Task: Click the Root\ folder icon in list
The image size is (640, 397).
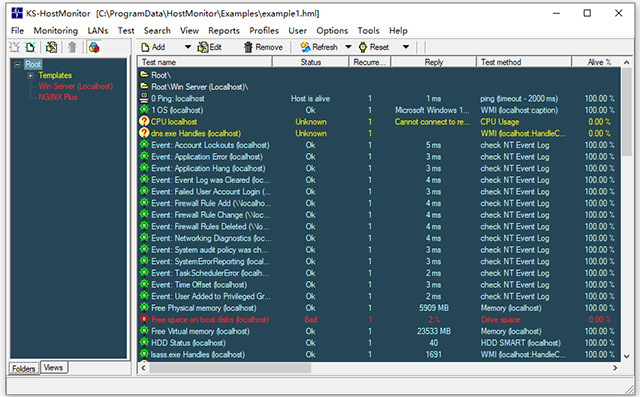Action: [x=144, y=75]
